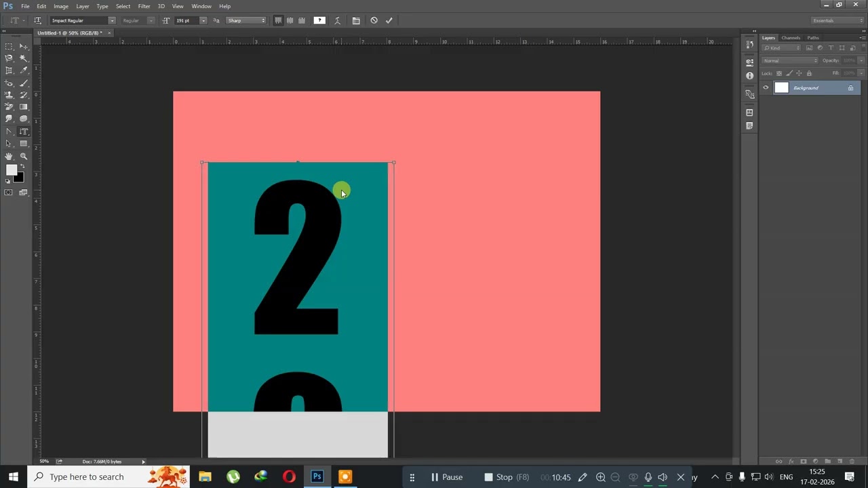
Task: Reset default foreground and background colors
Action: click(x=8, y=181)
